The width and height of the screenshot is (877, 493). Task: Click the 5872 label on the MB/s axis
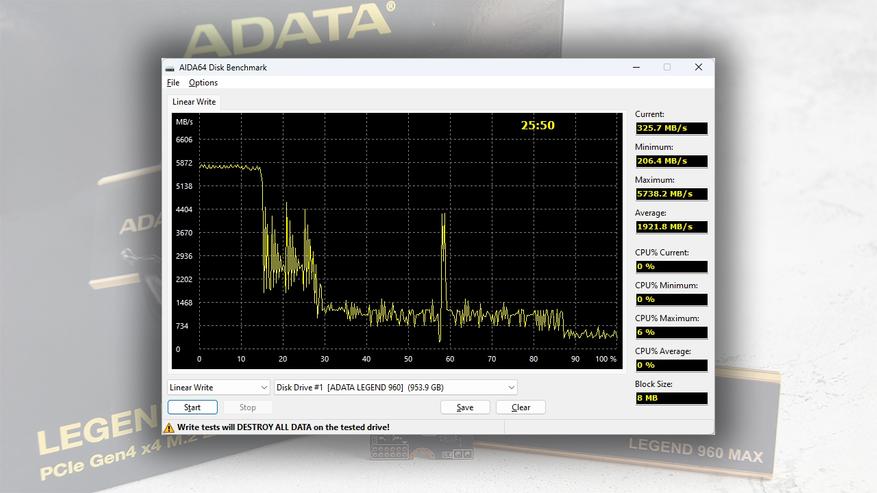coord(184,163)
